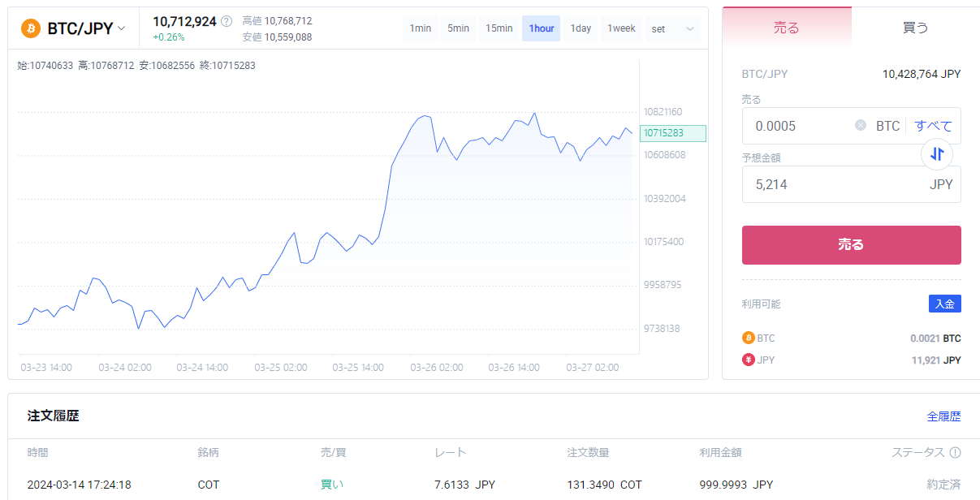
Task: Switch to the 売る sell tab
Action: point(786,28)
